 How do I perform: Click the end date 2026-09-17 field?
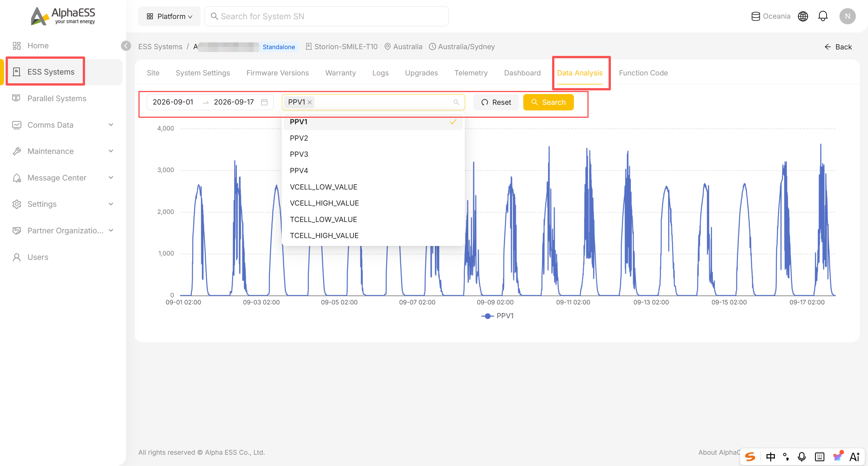tap(234, 102)
